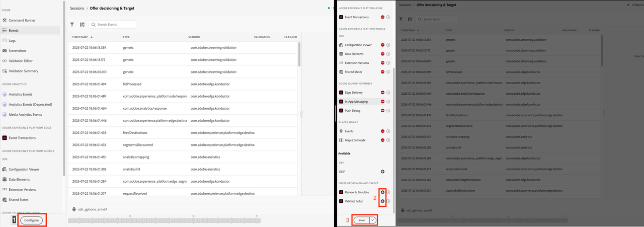Click inside the Search Events field
This screenshot has width=644, height=227.
(x=116, y=24)
